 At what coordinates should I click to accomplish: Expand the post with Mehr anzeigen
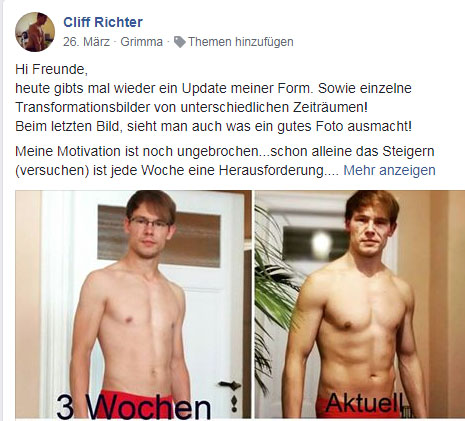(x=389, y=170)
